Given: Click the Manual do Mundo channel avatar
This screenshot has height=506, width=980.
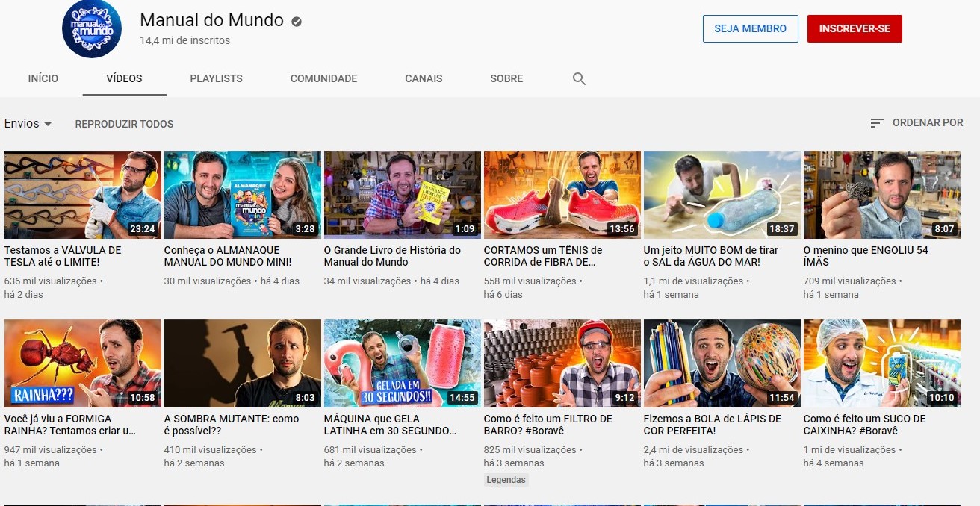Looking at the screenshot, I should coord(91,28).
